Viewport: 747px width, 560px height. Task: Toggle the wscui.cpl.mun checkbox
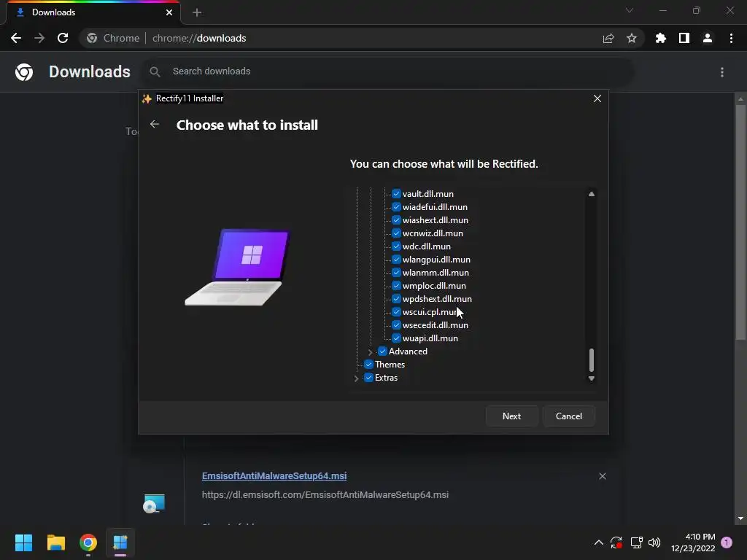pos(396,312)
